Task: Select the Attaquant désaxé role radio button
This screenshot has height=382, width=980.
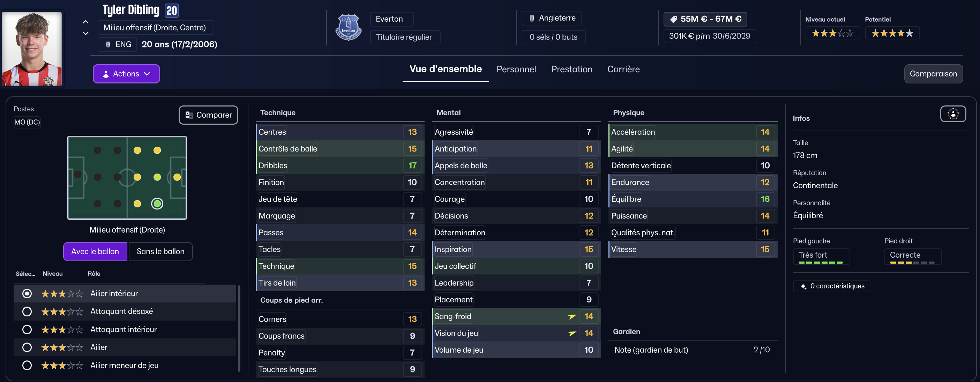Action: [x=27, y=311]
